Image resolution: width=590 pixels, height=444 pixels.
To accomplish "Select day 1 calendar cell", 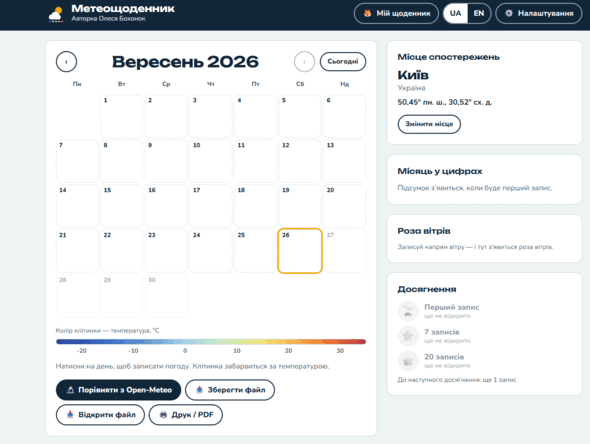I will [122, 116].
